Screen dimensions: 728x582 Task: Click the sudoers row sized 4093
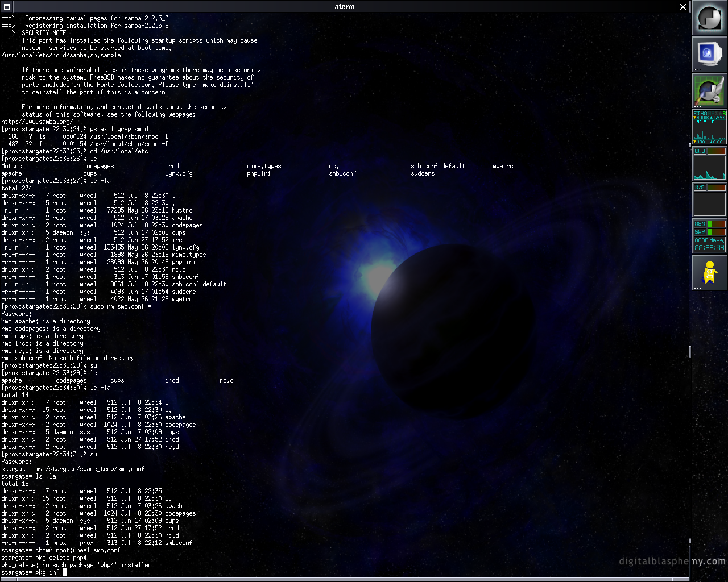98,292
